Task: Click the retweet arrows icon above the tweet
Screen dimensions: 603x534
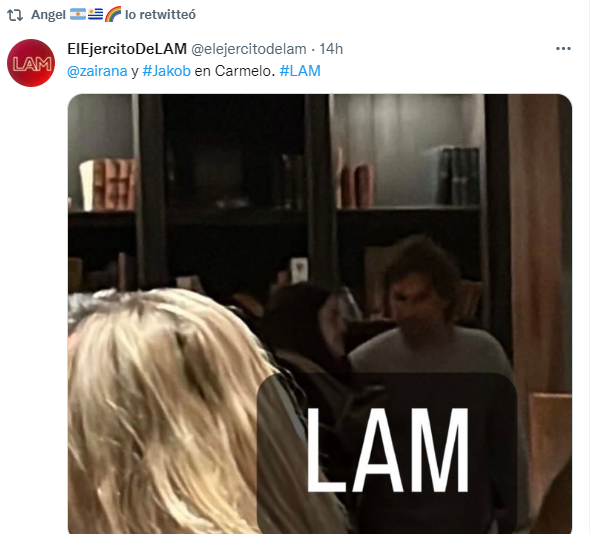Action: [x=15, y=15]
